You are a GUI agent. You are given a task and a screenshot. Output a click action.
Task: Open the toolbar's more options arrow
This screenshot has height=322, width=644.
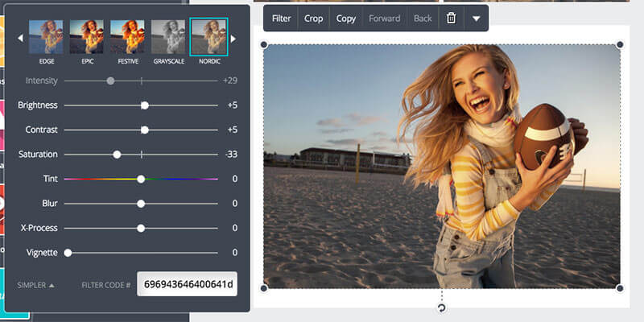click(476, 19)
